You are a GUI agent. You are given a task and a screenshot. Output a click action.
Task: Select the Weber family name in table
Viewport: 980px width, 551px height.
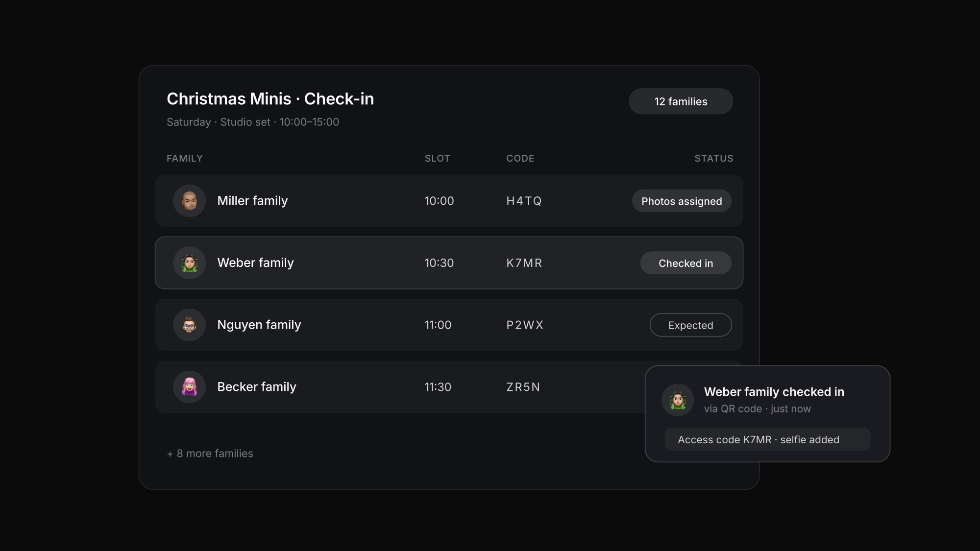(x=255, y=263)
